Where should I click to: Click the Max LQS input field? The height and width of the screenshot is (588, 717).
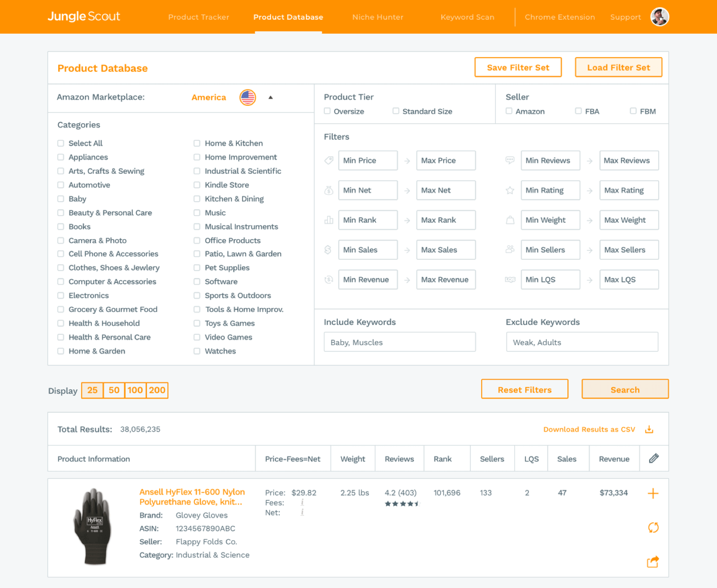(x=629, y=280)
